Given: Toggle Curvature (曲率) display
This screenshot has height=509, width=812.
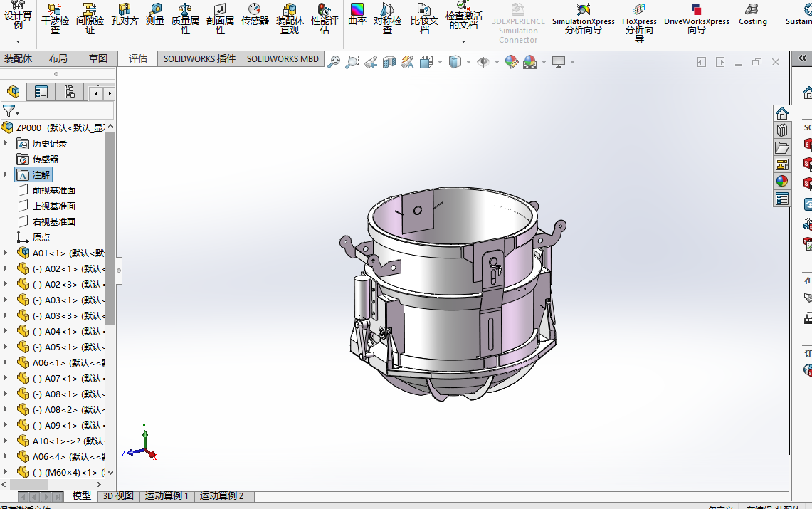Looking at the screenshot, I should (x=357, y=14).
